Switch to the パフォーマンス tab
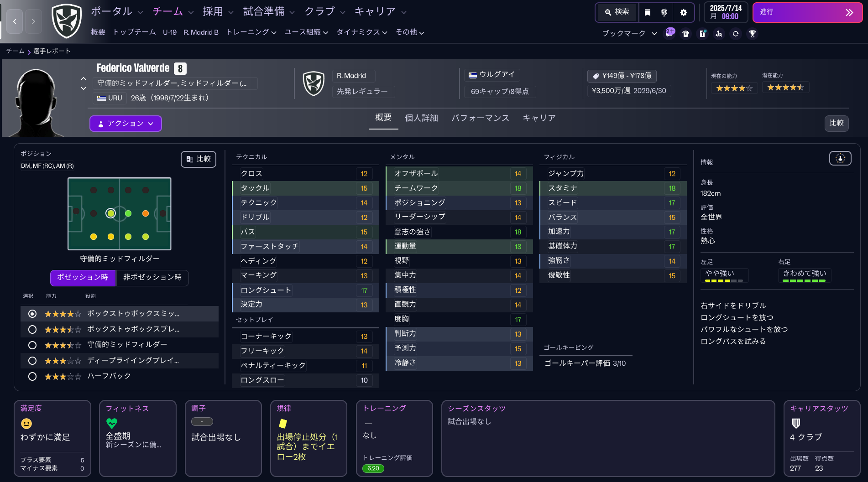 pyautogui.click(x=480, y=118)
